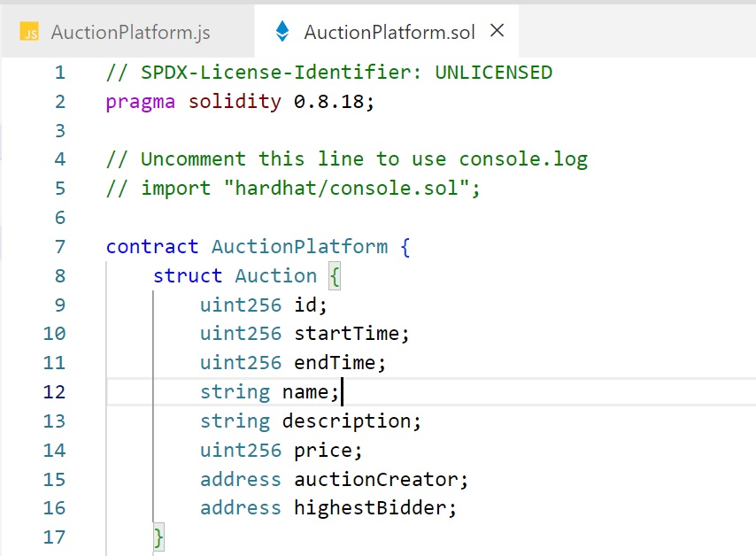Click line number 17 in the gutter
Screen dimensions: 756x556
(x=54, y=537)
